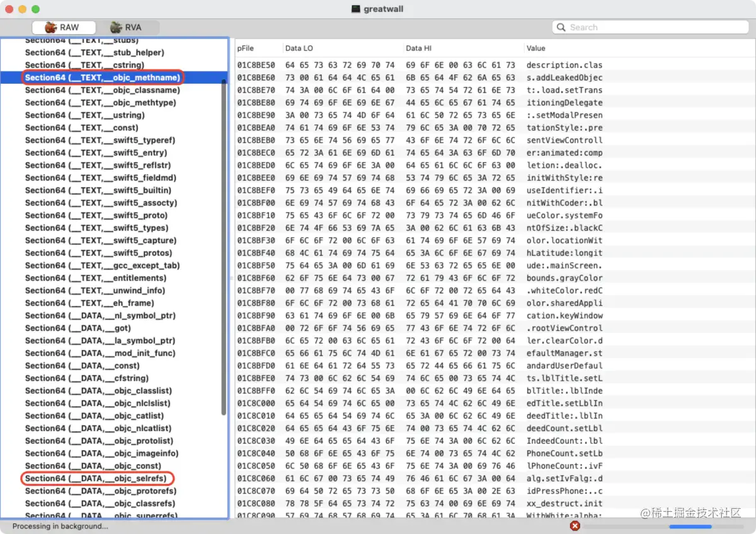Select row with pFile 01C8BE50

tap(495, 65)
